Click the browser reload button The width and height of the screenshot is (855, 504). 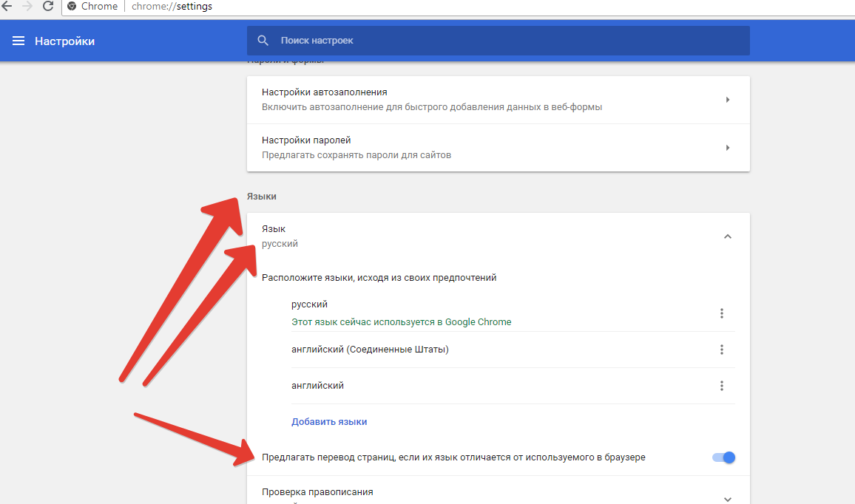point(48,7)
